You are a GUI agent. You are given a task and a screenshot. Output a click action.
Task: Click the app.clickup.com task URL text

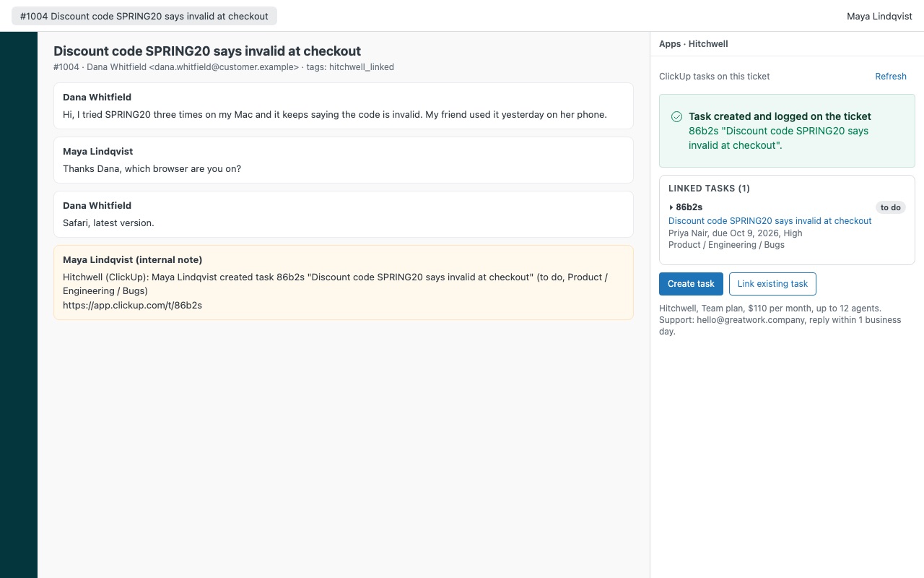pyautogui.click(x=132, y=306)
